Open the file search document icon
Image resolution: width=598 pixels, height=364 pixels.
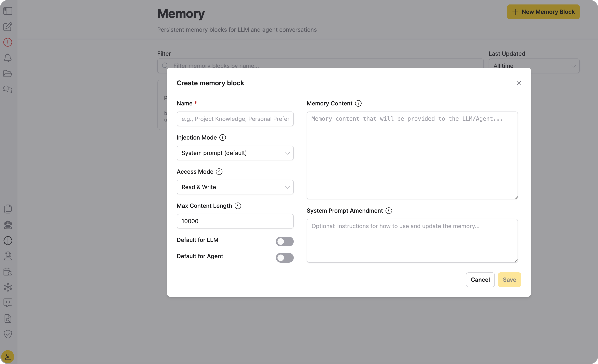(x=8, y=318)
